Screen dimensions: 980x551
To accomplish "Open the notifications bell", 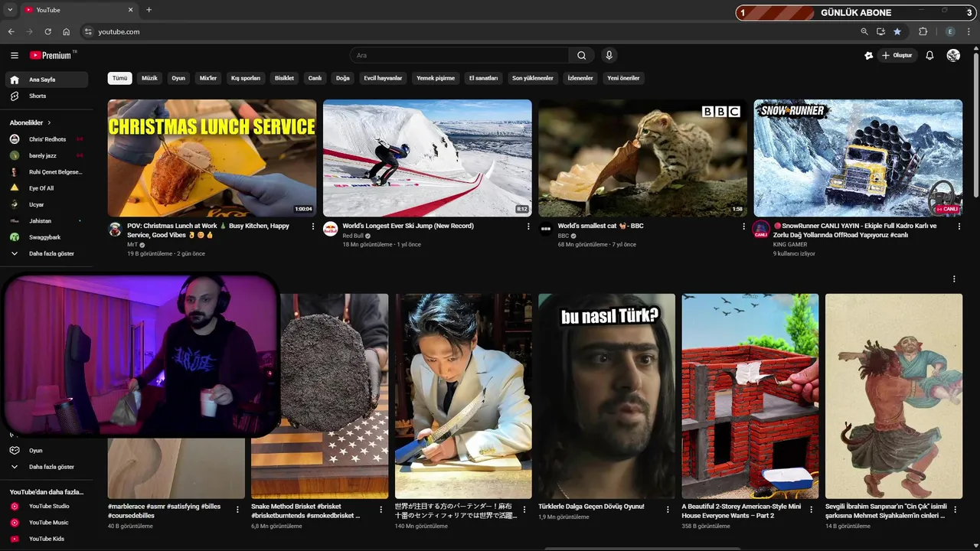I will 929,55.
